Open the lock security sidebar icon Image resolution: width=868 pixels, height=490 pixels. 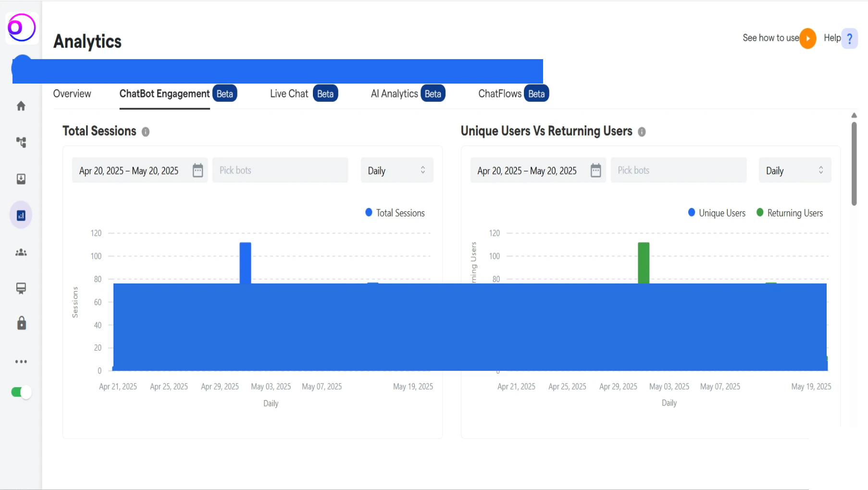pyautogui.click(x=22, y=323)
